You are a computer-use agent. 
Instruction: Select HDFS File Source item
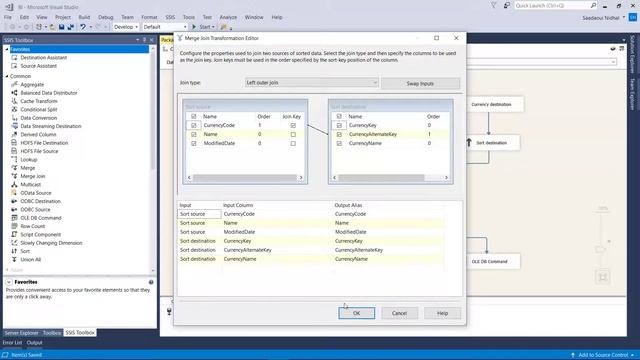point(39,151)
